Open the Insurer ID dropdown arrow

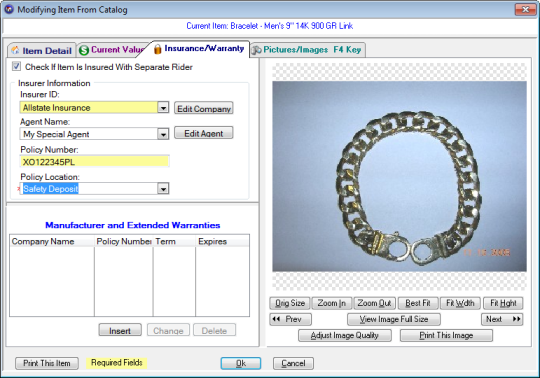coord(163,108)
